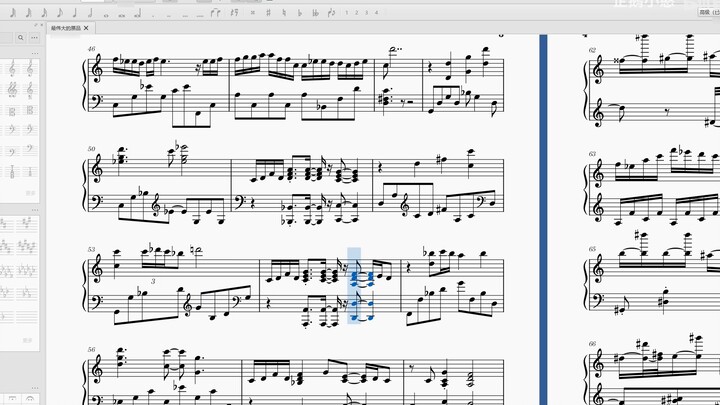This screenshot has height=405, width=720.
Task: Toggle the augmentation dot
Action: click(x=153, y=15)
